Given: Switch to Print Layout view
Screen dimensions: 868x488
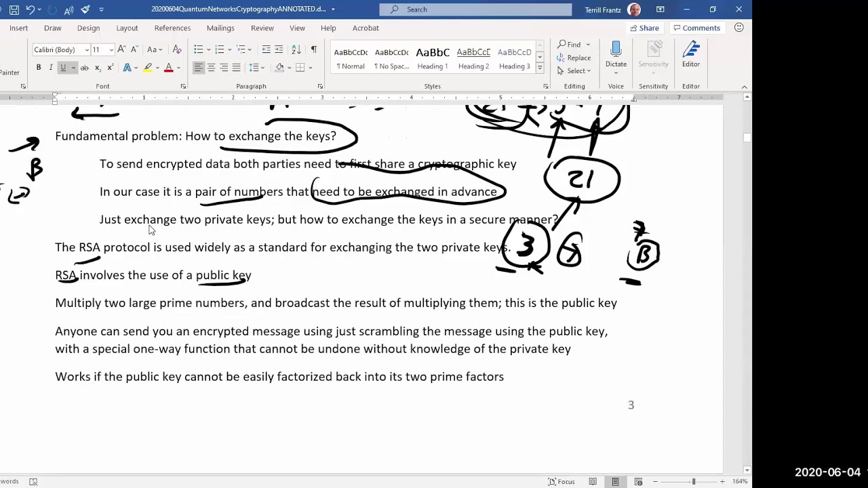Looking at the screenshot, I should 615,481.
